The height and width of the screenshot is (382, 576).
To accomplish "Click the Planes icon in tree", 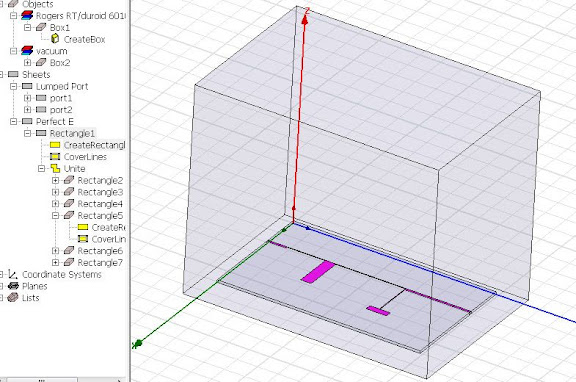I will tap(13, 286).
